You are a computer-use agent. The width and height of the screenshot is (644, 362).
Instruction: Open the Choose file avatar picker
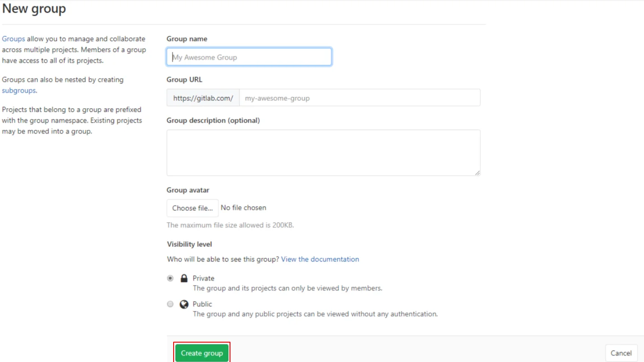[x=193, y=208]
